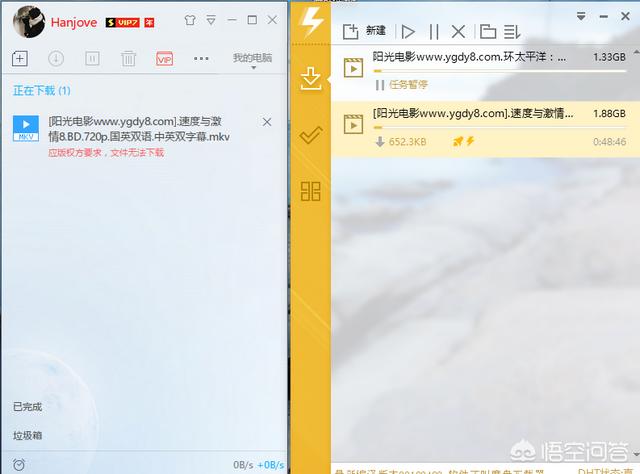Click the 1.33GB file size
The height and width of the screenshot is (474, 640).
[x=610, y=57]
